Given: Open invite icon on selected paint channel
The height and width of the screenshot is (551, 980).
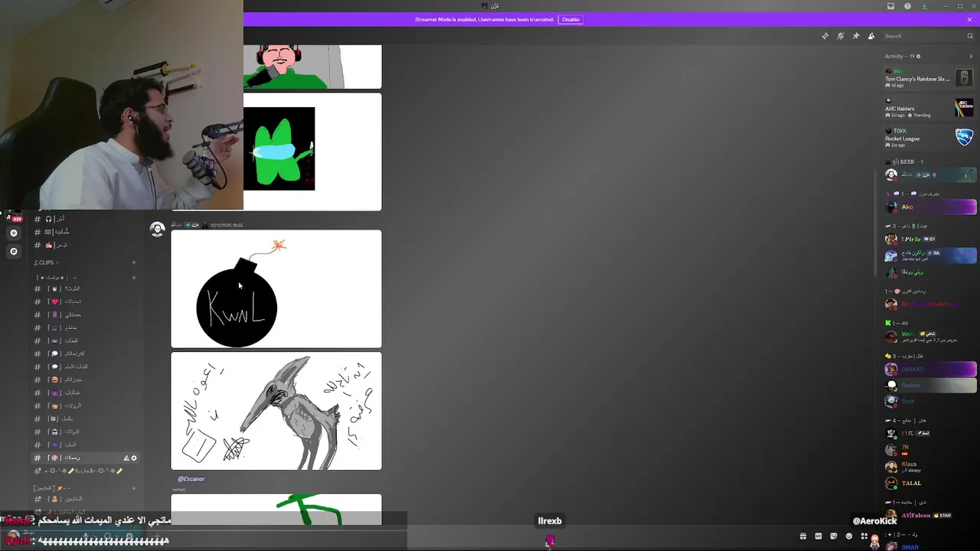Looking at the screenshot, I should (x=126, y=458).
